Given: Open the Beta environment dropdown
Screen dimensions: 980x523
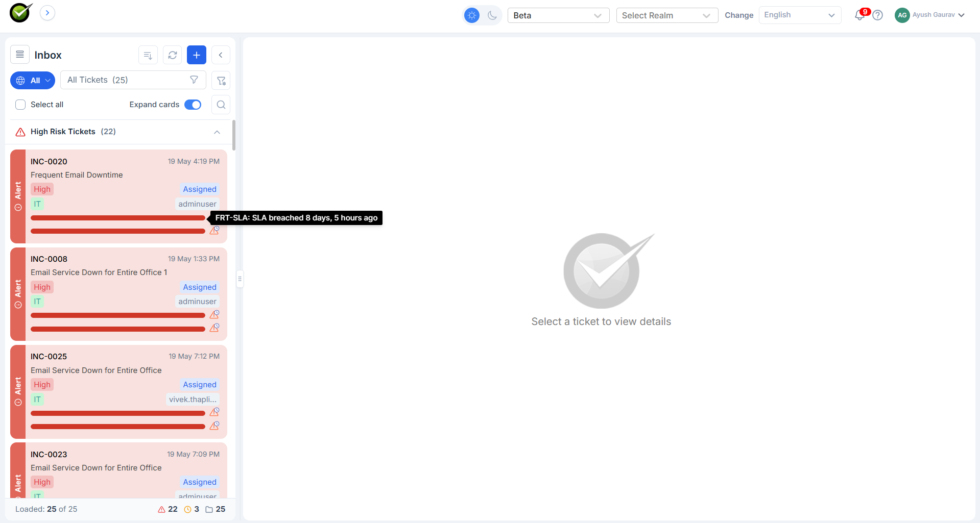Looking at the screenshot, I should [x=558, y=15].
